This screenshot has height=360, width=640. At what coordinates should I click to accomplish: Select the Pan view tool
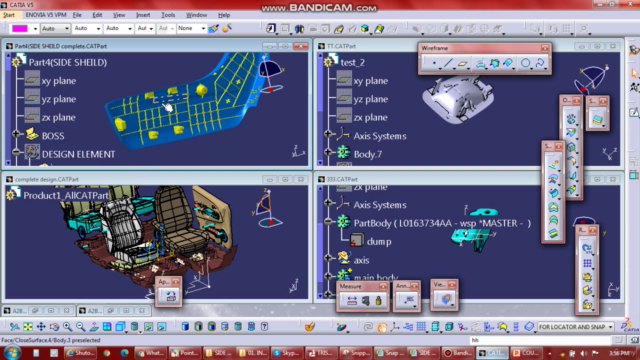[41, 327]
